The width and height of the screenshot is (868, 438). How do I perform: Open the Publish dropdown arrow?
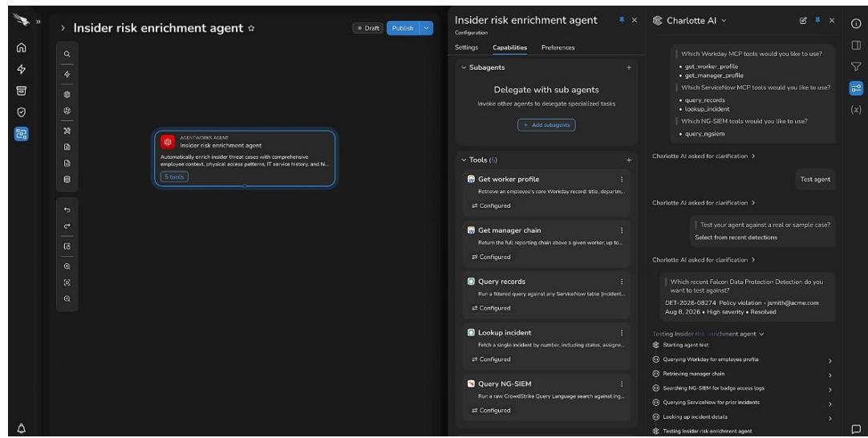[426, 28]
